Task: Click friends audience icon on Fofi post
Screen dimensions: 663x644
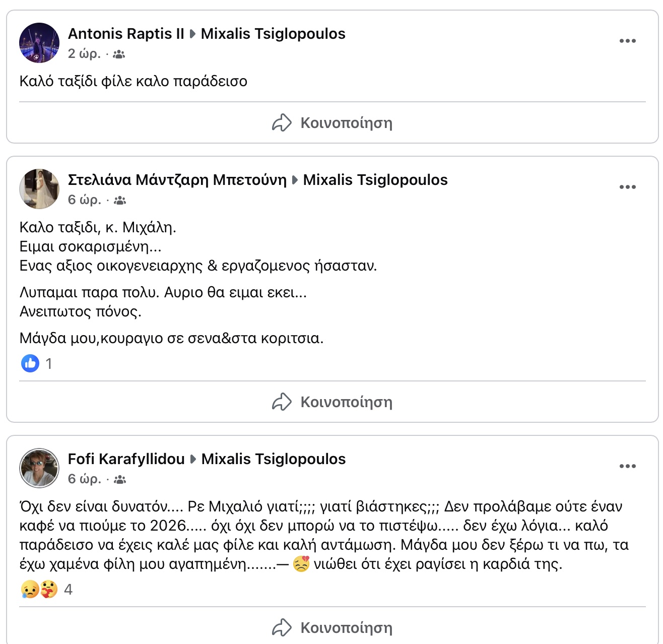Action: (x=120, y=480)
